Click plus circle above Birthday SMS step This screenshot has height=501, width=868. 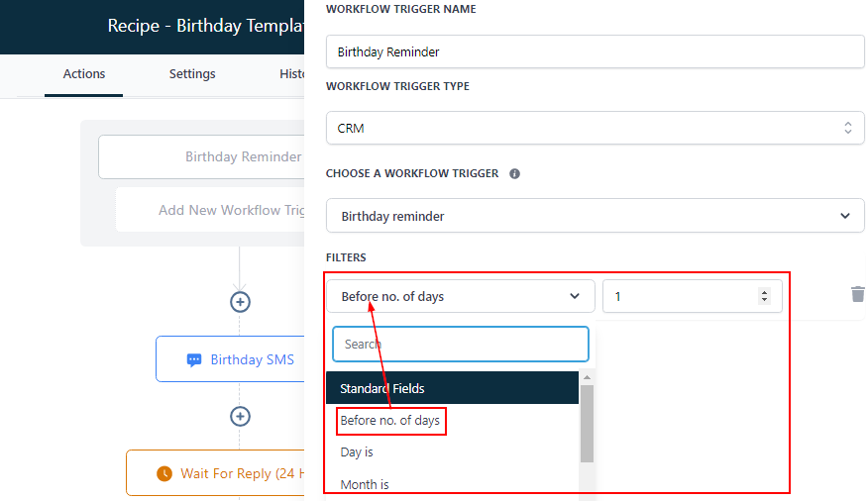coord(240,302)
